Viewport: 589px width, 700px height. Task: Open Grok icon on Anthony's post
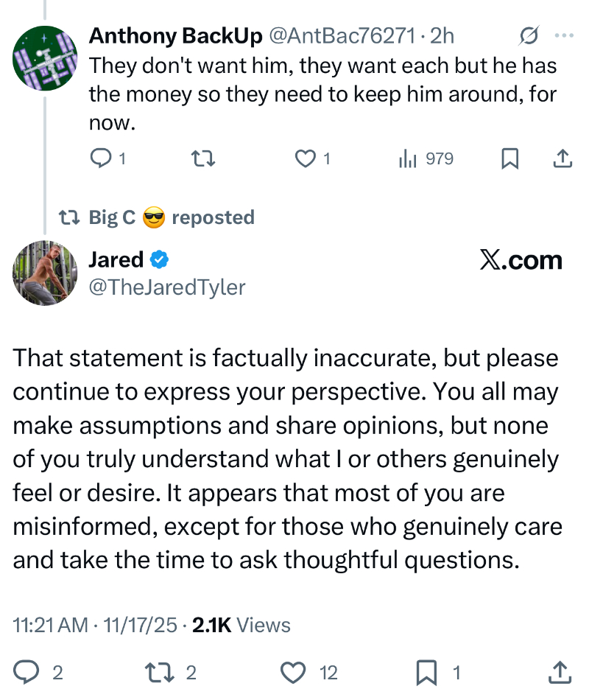click(528, 35)
